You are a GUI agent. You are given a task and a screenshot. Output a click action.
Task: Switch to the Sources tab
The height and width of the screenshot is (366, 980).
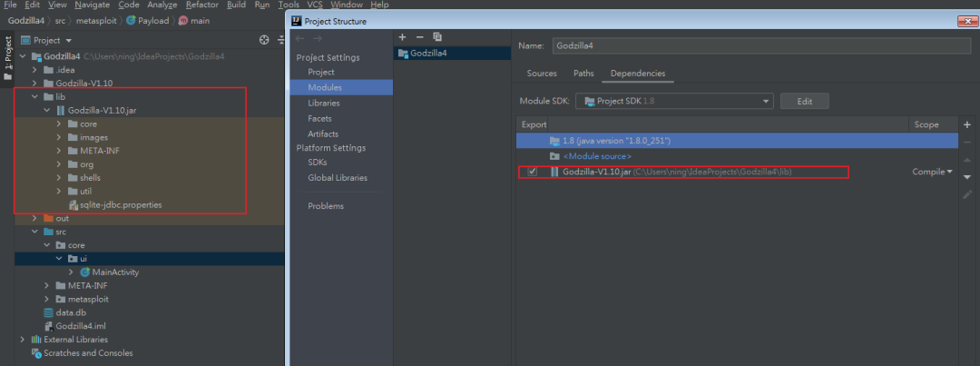click(542, 74)
